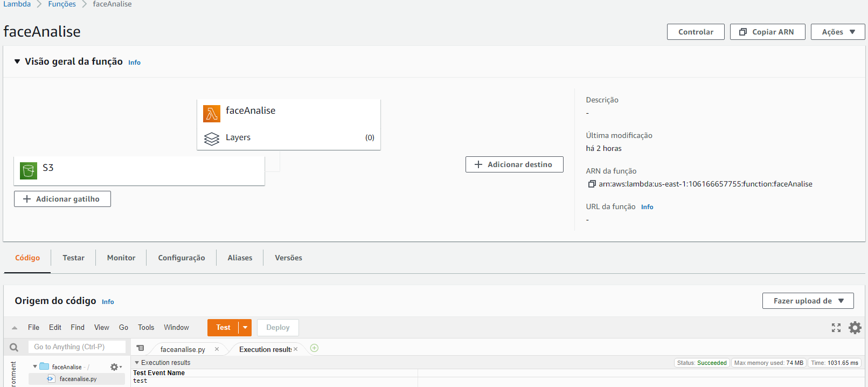
Task: Copy ARN using icon beside function ARN
Action: tap(592, 184)
